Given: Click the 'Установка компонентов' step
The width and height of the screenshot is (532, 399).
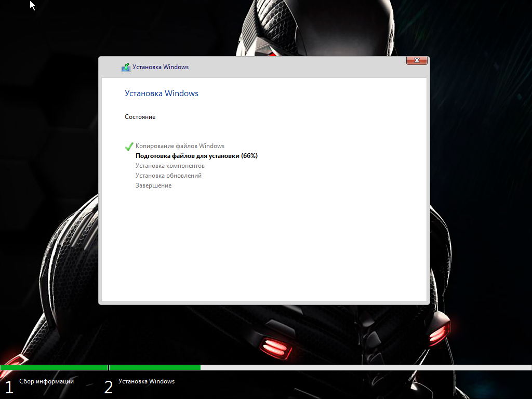Looking at the screenshot, I should (x=170, y=166).
